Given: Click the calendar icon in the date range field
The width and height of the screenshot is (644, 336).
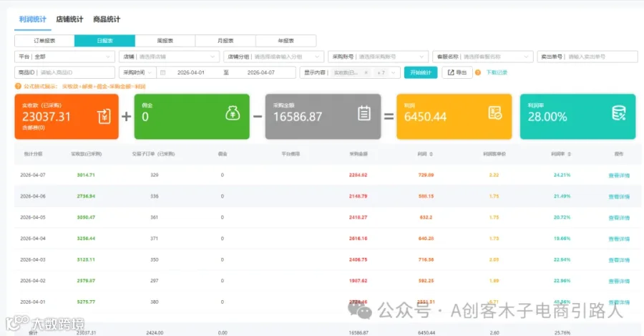Looking at the screenshot, I should pyautogui.click(x=162, y=72).
